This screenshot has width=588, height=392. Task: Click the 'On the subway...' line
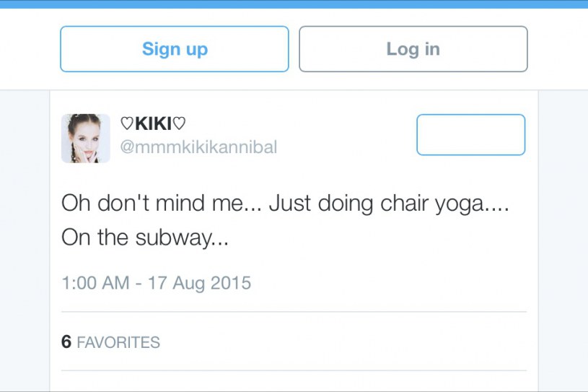[145, 238]
